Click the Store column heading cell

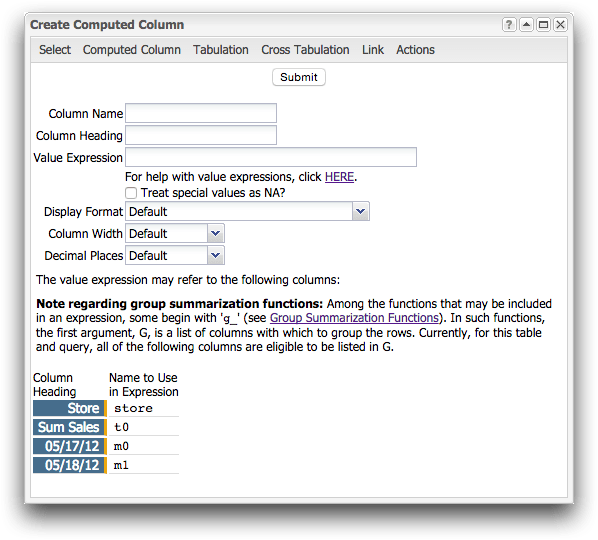[69, 408]
